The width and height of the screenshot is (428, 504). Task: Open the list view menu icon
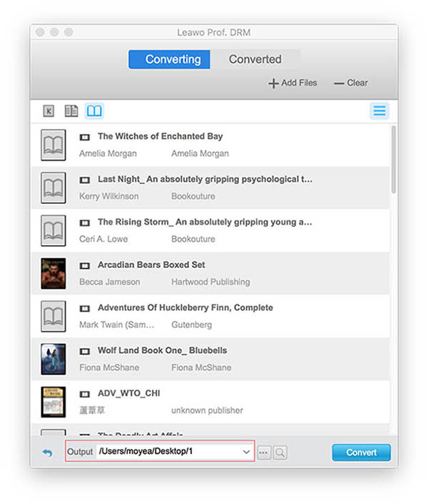379,111
